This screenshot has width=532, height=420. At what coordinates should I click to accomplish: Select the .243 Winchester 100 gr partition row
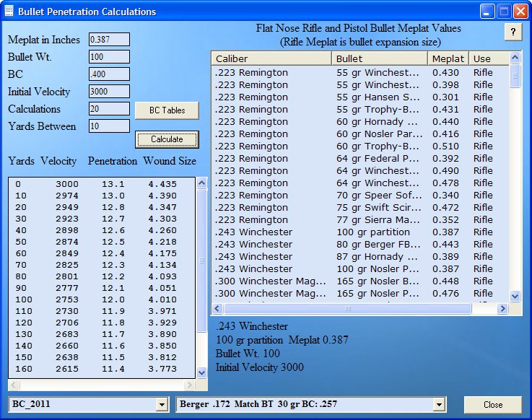click(x=361, y=232)
